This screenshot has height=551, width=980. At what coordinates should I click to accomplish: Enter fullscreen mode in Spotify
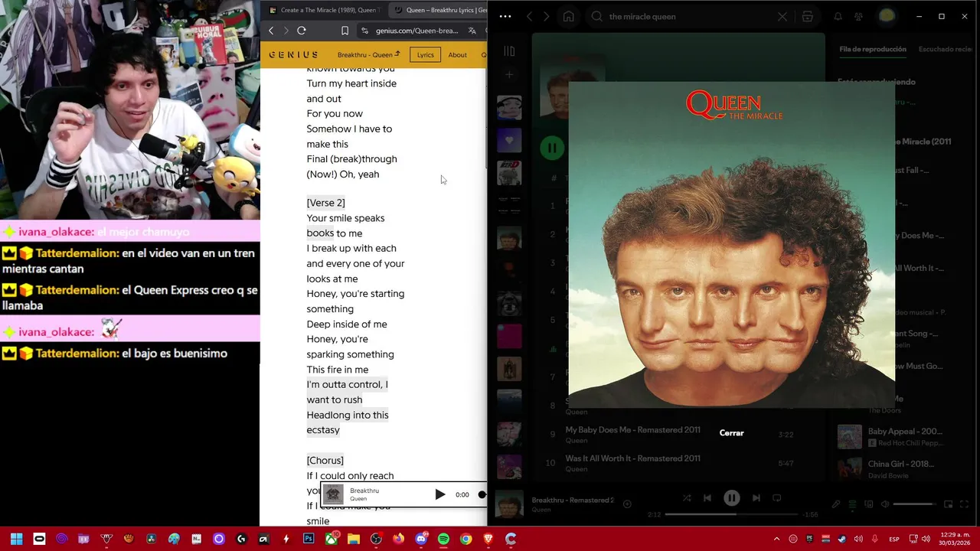click(964, 504)
